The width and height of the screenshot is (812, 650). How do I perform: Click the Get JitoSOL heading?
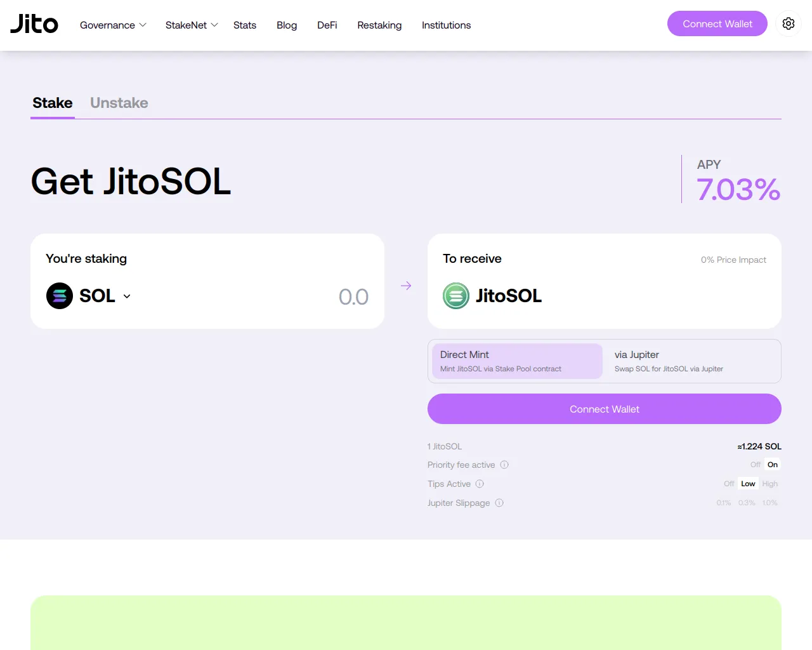click(131, 182)
